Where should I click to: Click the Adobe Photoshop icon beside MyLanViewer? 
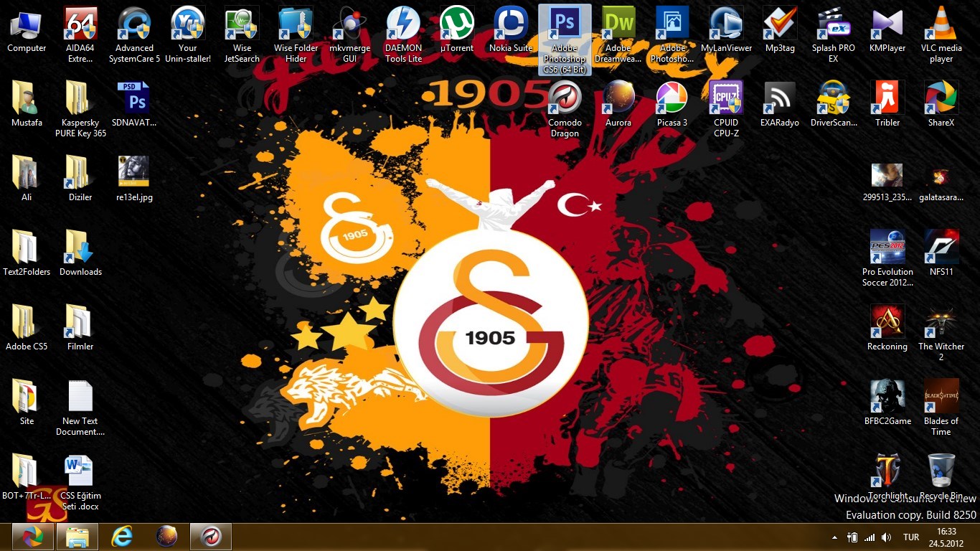pyautogui.click(x=672, y=34)
